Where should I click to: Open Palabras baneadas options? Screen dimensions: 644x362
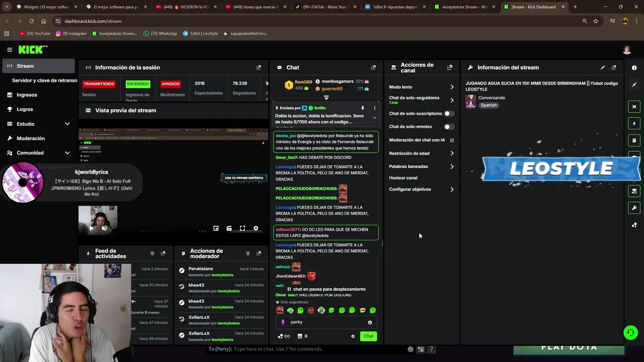422,166
